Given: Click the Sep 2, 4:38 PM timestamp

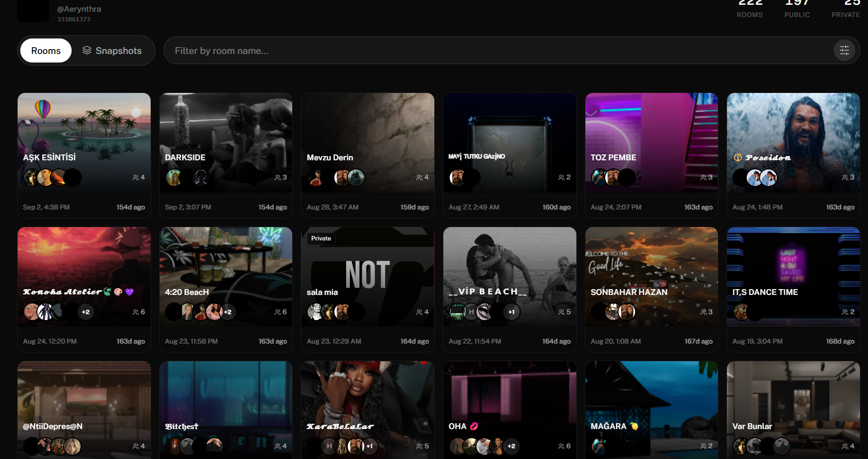Looking at the screenshot, I should pyautogui.click(x=46, y=207).
